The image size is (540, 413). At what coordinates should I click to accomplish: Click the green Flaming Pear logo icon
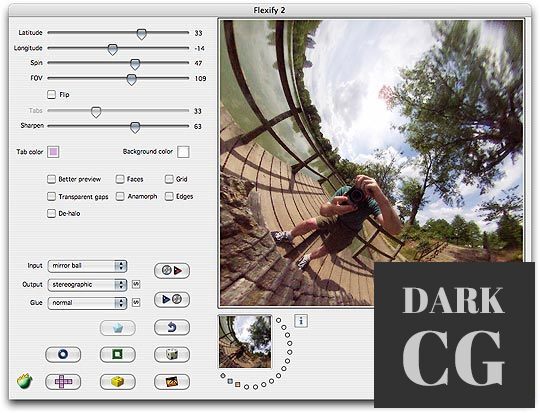(x=24, y=381)
